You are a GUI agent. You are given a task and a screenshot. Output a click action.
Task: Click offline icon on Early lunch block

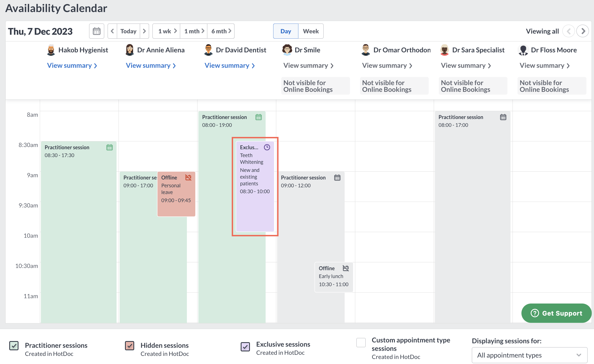[346, 268]
